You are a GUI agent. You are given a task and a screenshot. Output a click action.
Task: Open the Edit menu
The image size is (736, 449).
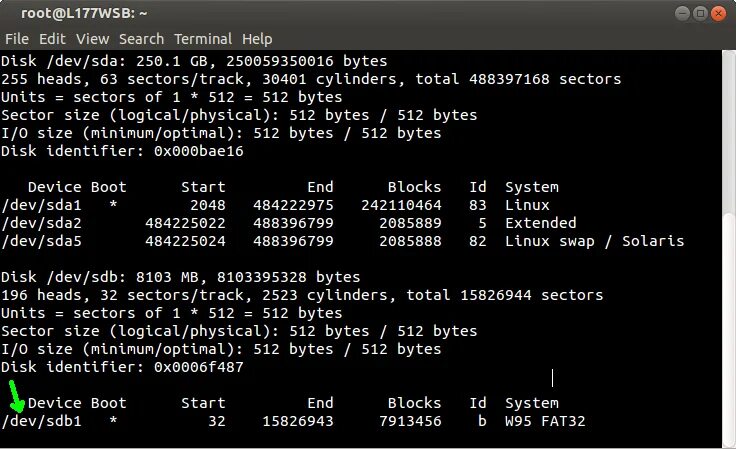(52, 39)
